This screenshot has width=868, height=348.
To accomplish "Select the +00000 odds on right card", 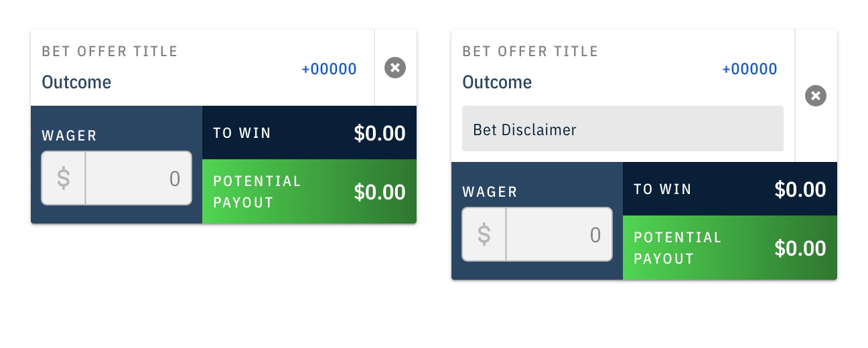I will [x=749, y=69].
